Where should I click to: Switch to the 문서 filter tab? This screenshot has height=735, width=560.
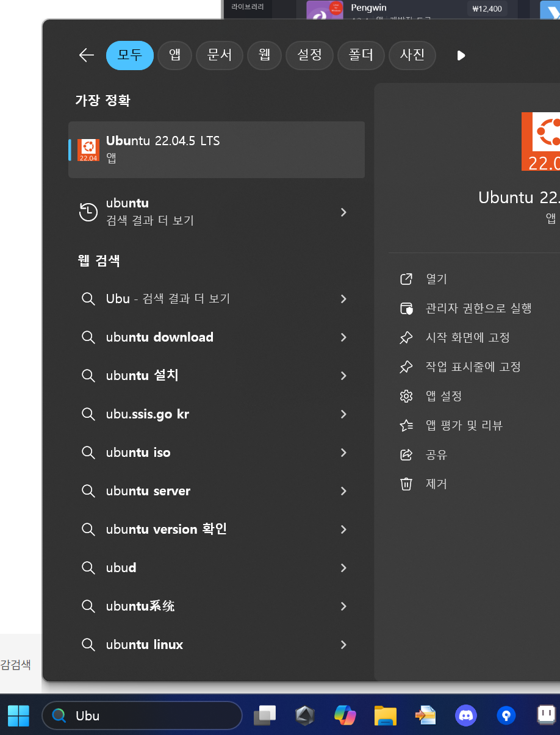(x=219, y=56)
